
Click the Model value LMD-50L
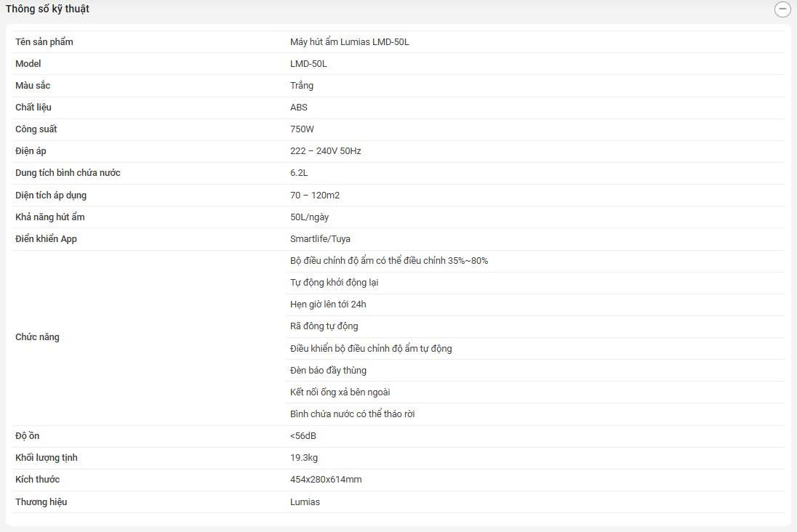click(x=308, y=64)
